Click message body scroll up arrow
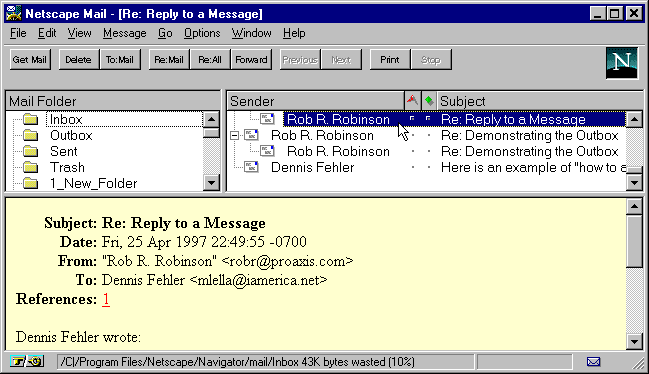This screenshot has width=649, height=374. (635, 206)
